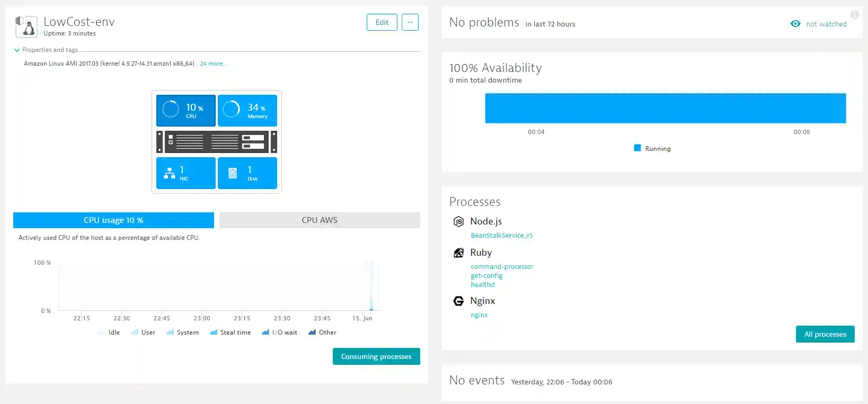Click the Nginx logo icon

458,301
